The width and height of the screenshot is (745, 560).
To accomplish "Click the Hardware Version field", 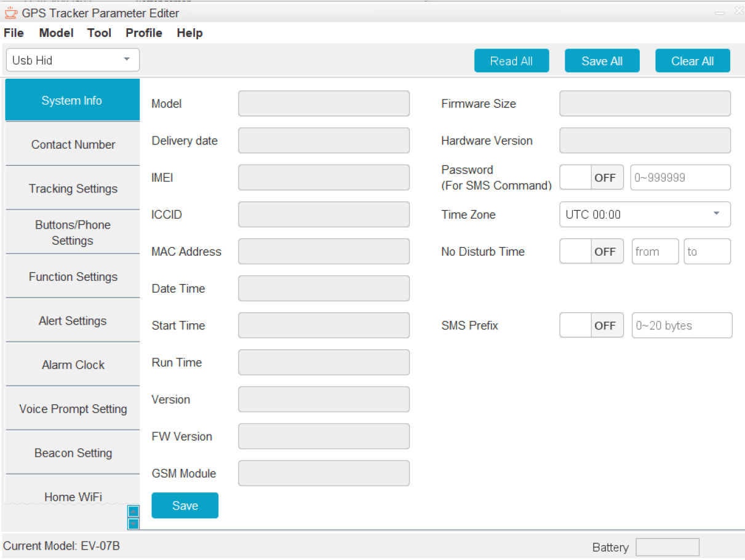I will point(645,140).
